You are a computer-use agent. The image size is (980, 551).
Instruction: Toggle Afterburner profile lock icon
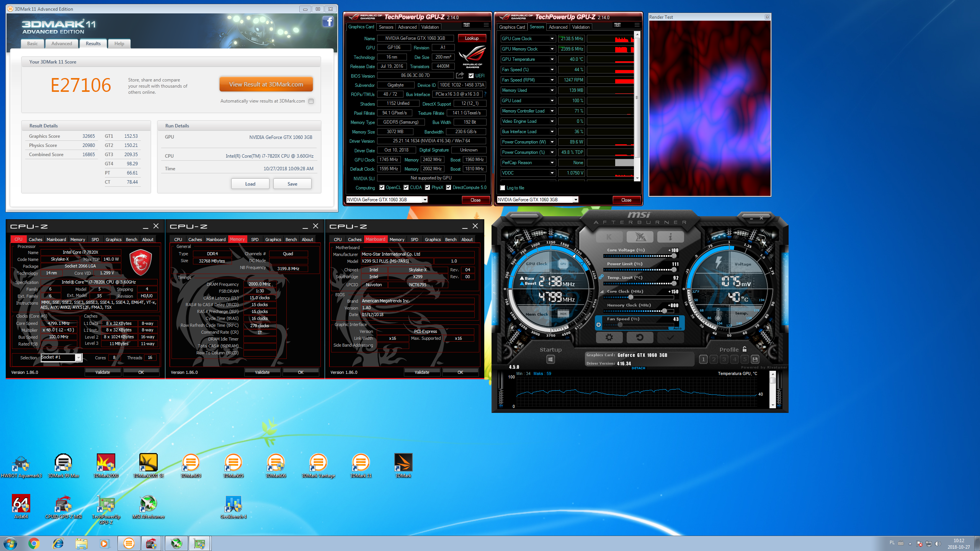tap(745, 349)
